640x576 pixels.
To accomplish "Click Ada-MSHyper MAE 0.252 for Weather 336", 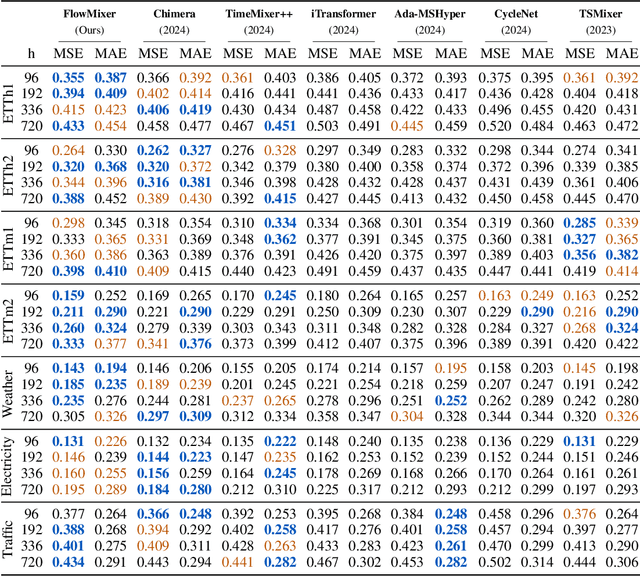I will click(x=451, y=400).
